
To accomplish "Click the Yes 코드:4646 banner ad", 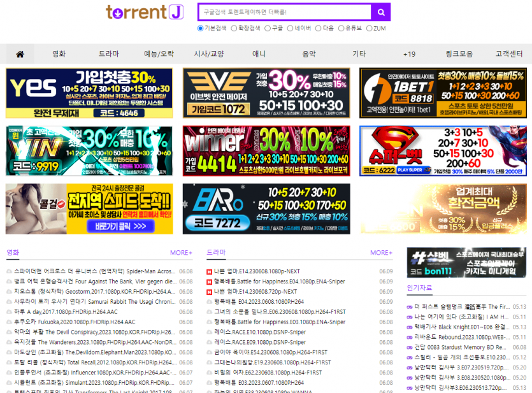I will point(89,93).
